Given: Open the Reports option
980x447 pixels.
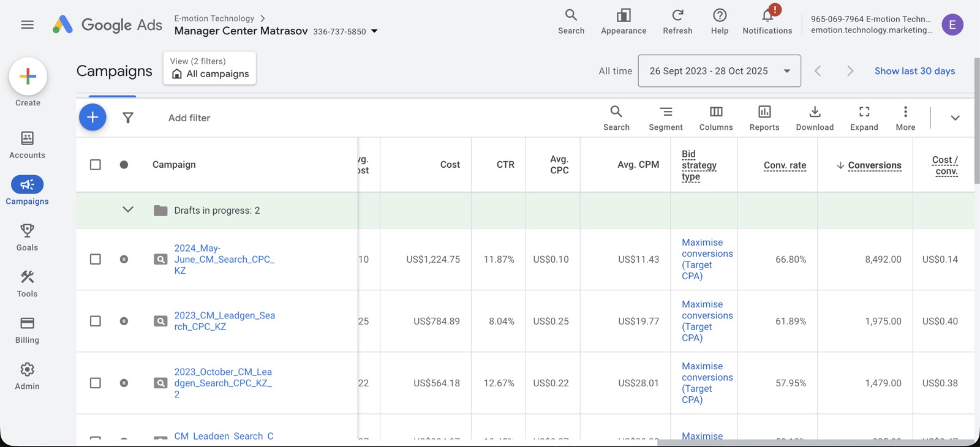Looking at the screenshot, I should coord(764,118).
